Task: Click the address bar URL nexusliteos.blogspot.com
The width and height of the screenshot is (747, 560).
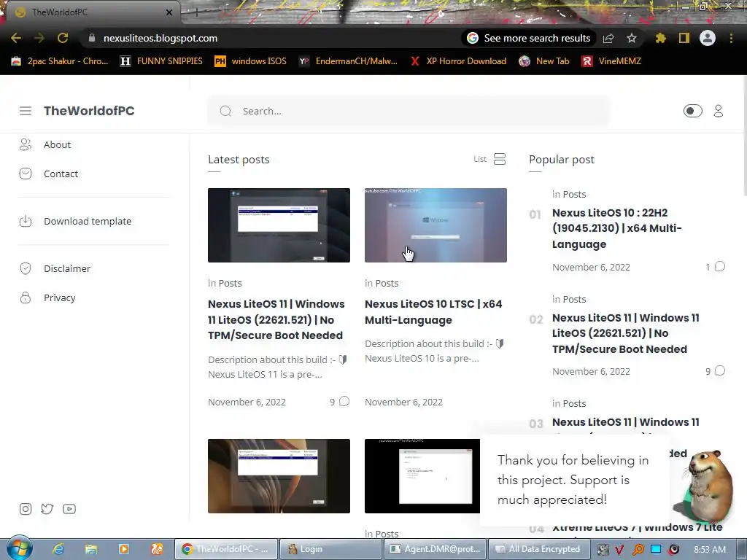Action: click(x=160, y=38)
